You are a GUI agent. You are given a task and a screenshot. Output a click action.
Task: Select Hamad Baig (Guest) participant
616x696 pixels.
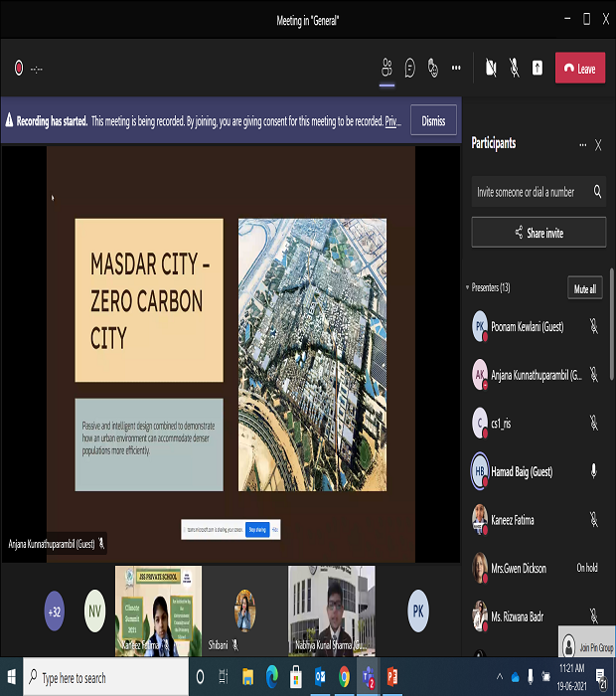click(x=538, y=471)
